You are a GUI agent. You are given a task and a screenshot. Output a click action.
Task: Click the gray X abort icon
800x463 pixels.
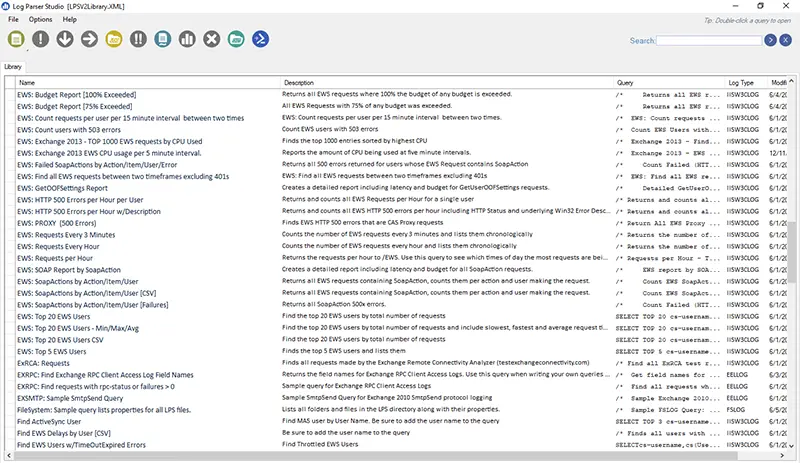coord(212,39)
